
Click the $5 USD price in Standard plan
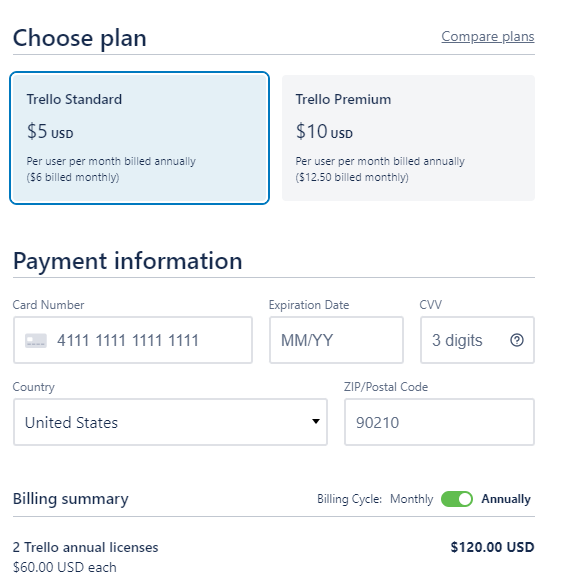click(x=50, y=132)
